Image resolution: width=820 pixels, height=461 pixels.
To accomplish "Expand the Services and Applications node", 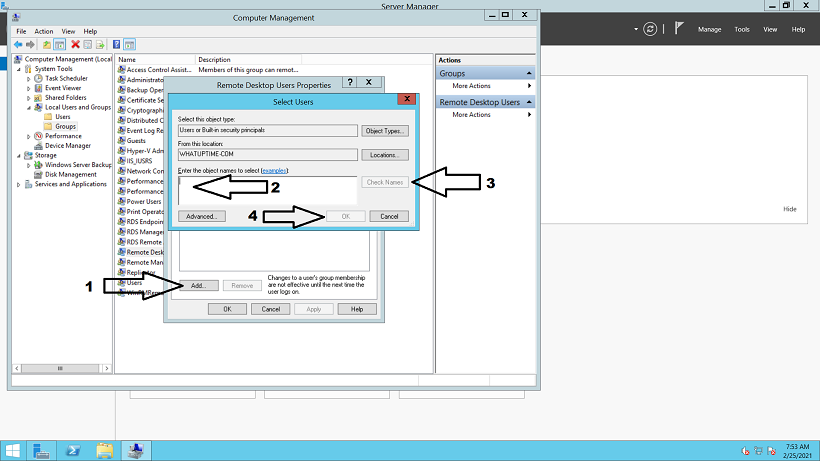I will click(x=19, y=185).
